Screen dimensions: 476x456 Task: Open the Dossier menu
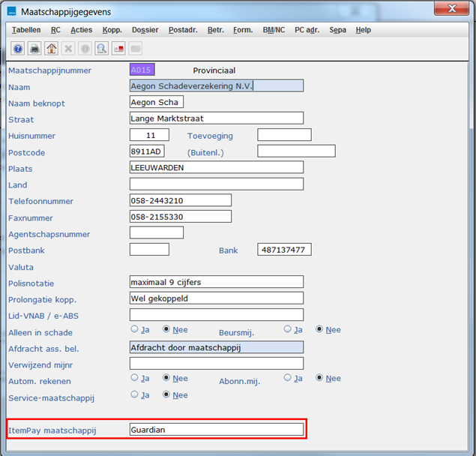(x=145, y=30)
